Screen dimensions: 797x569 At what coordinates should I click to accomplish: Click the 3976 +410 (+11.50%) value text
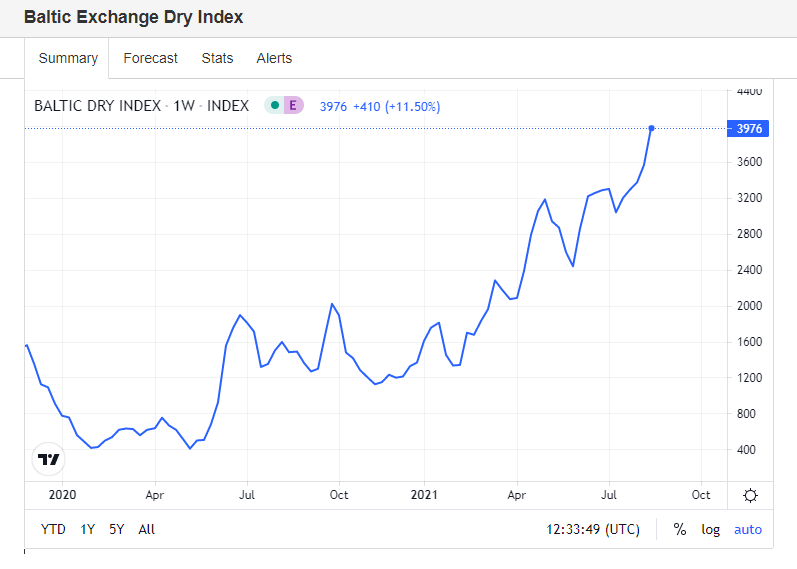380,107
